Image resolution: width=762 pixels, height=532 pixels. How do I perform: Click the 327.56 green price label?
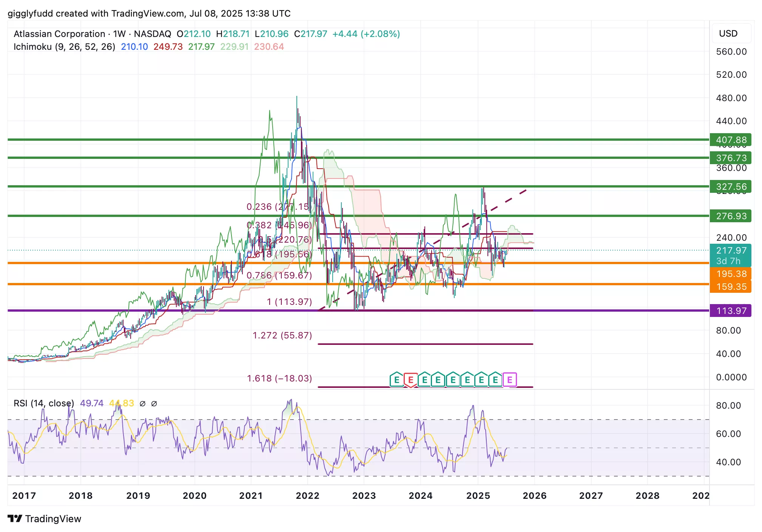click(x=731, y=187)
